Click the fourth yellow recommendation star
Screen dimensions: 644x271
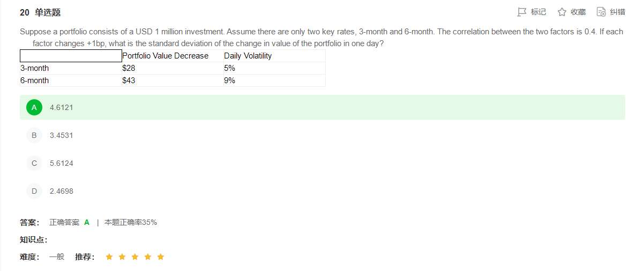pyautogui.click(x=148, y=257)
